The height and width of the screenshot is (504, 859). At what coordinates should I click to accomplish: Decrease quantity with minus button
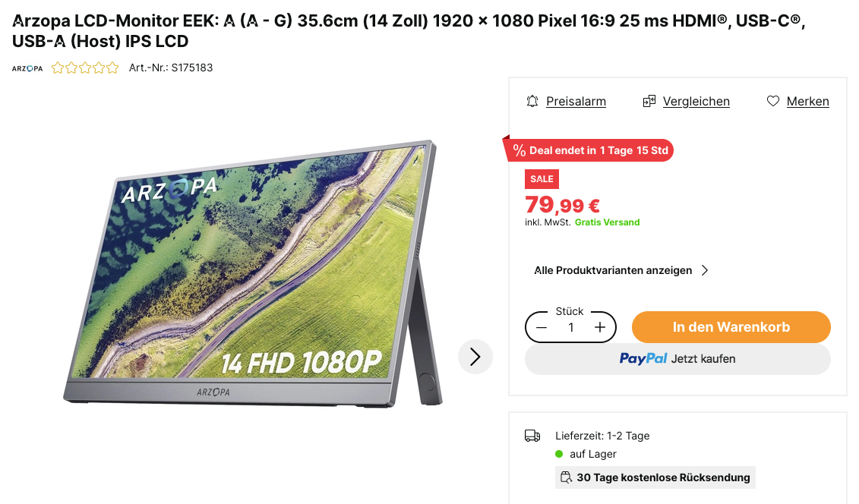(542, 327)
